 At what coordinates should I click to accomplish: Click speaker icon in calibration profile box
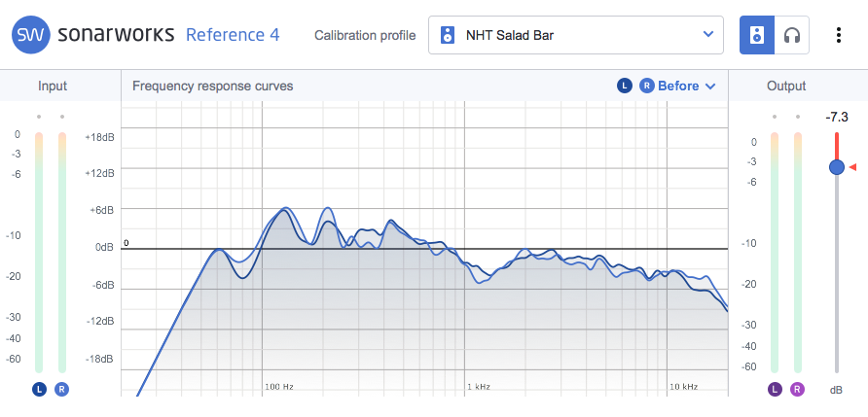(447, 36)
